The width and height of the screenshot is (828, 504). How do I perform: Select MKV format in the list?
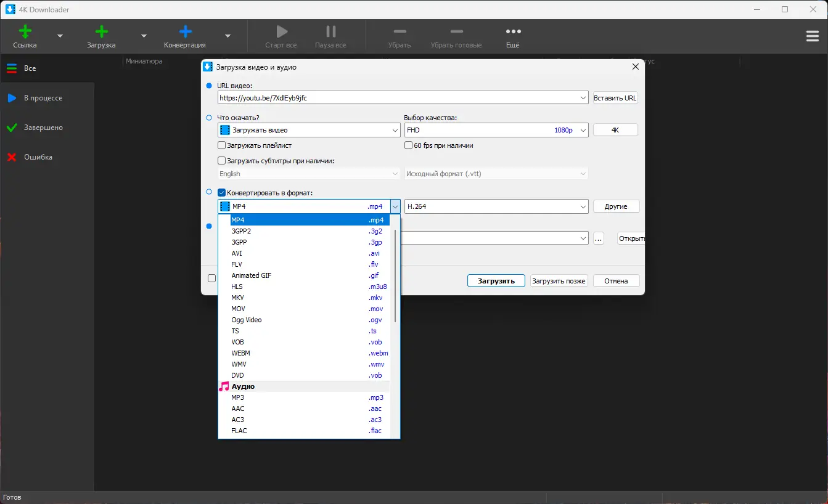pyautogui.click(x=238, y=298)
